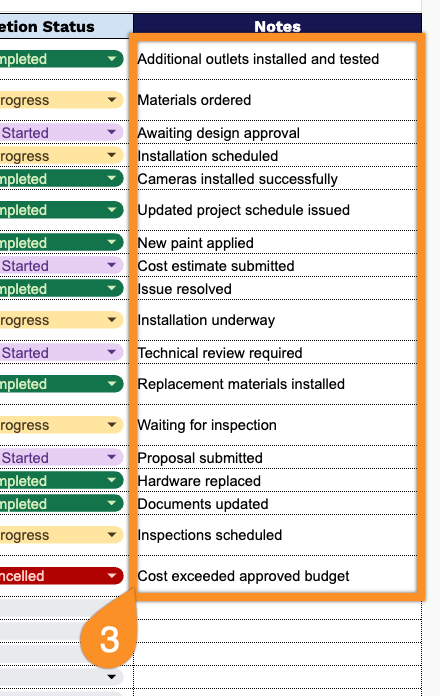
Task: Open dropdown arrow for Waiting for inspection row
Action: pos(111,425)
